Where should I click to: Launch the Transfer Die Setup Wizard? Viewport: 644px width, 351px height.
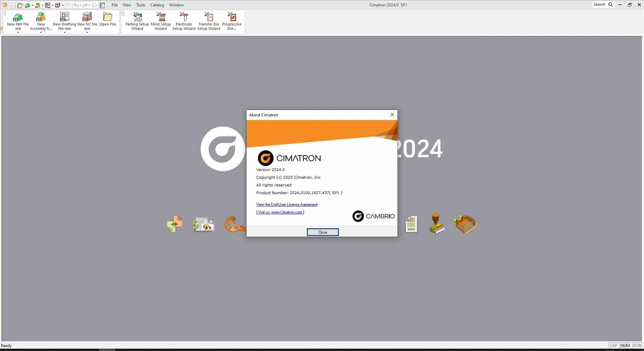coord(209,21)
